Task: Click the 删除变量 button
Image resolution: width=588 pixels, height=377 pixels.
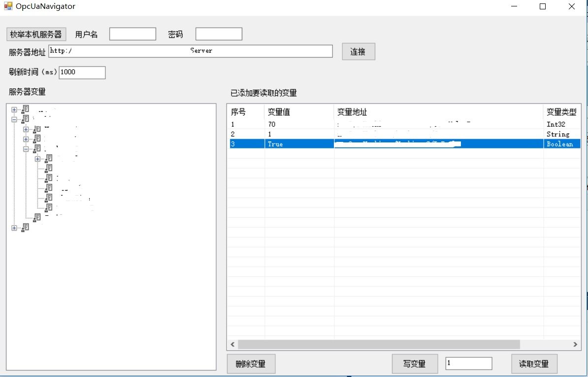Action: (x=251, y=364)
